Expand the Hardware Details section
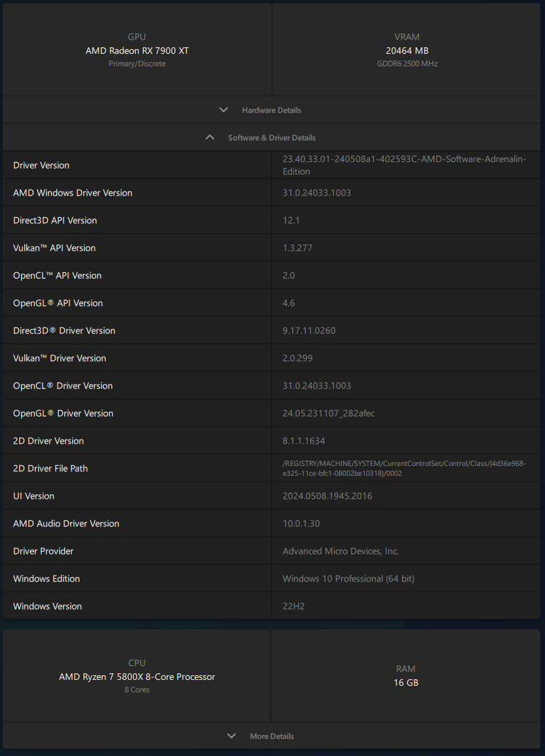 point(272,110)
